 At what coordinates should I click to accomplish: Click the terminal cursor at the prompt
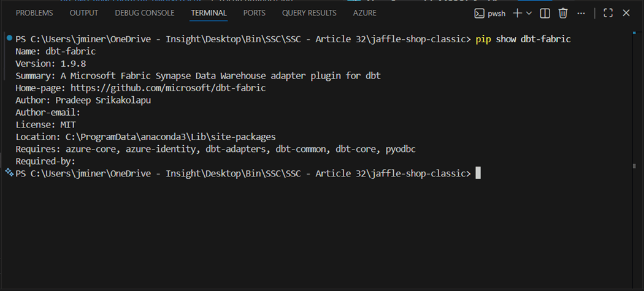478,173
